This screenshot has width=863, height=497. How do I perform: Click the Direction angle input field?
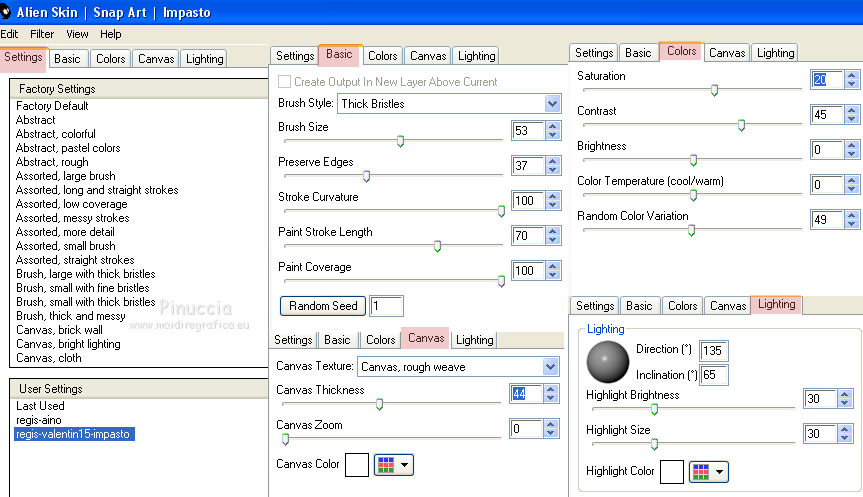coord(714,351)
